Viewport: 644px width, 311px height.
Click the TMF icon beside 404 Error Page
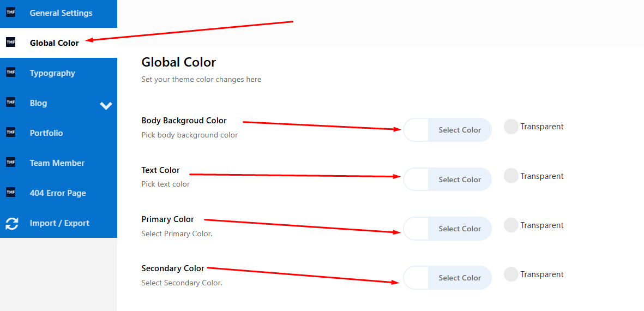coord(11,192)
